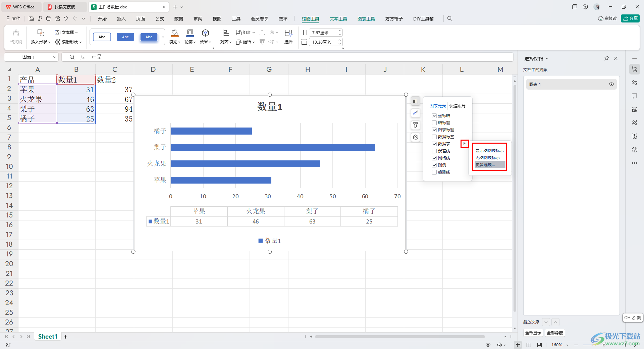Click the Undo arrow icon

pyautogui.click(x=66, y=19)
